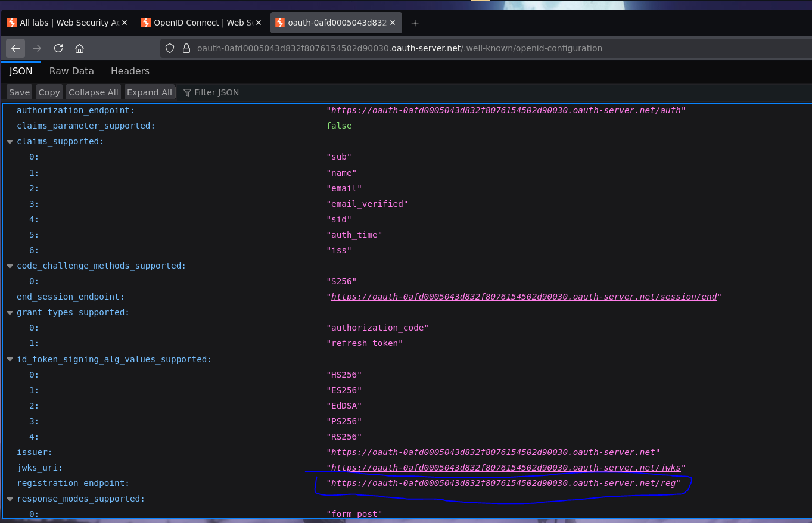The image size is (812, 523).
Task: Go to the browser home page
Action: 79,48
